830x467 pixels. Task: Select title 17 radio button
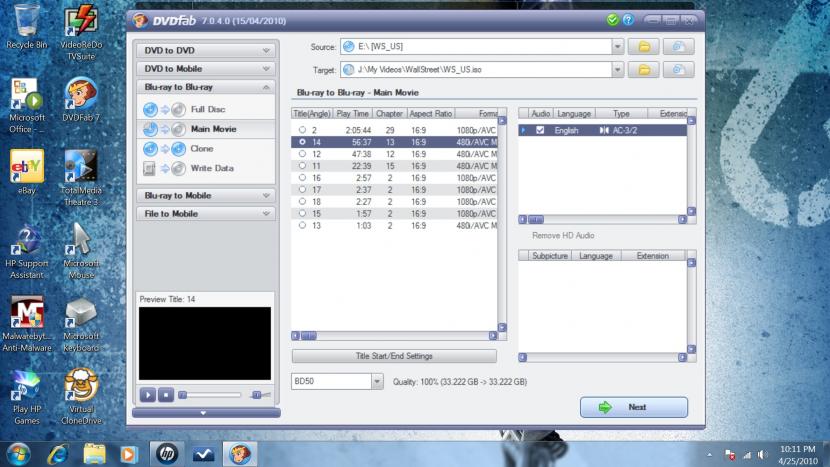[x=302, y=190]
